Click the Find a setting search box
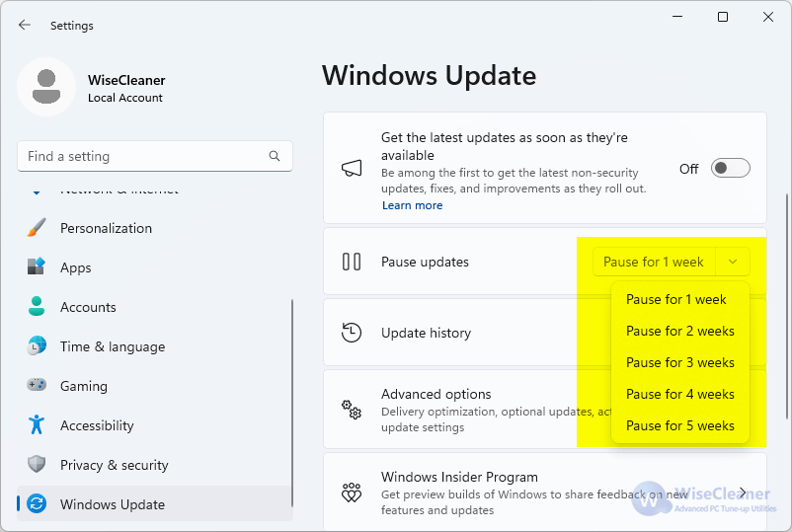Image resolution: width=792 pixels, height=532 pixels. (x=155, y=156)
